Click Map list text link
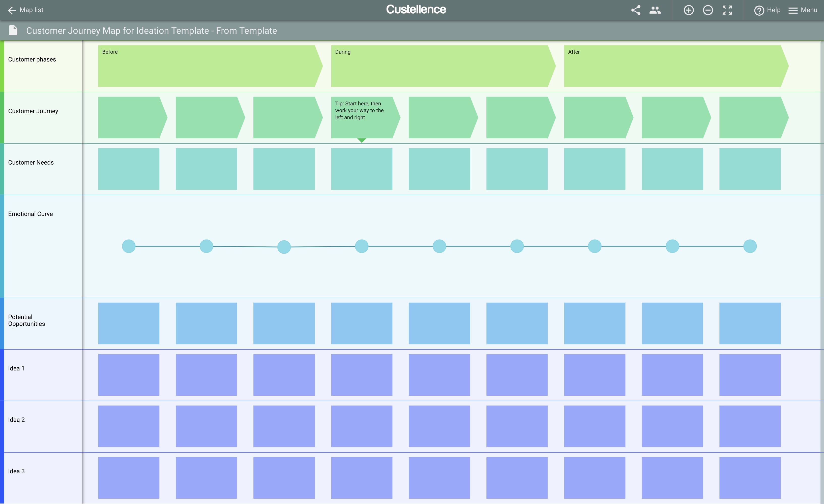 click(32, 9)
